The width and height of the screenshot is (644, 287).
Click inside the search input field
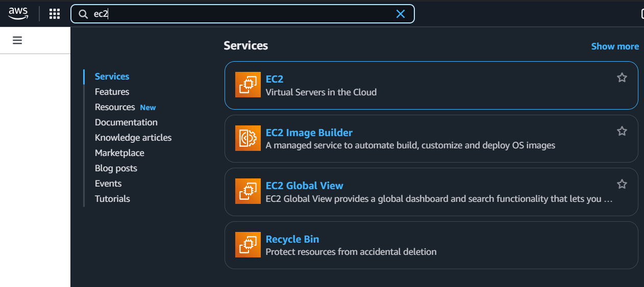coord(245,14)
